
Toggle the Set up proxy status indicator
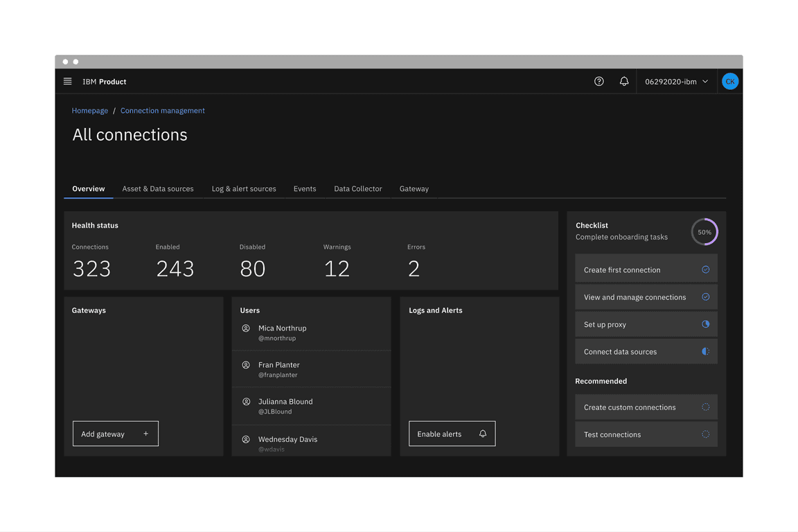click(705, 324)
